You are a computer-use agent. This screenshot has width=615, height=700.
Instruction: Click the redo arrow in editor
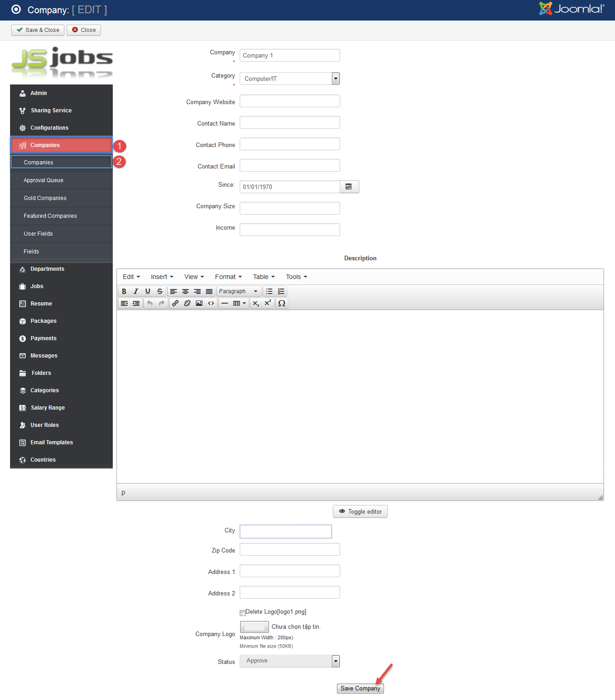(162, 303)
